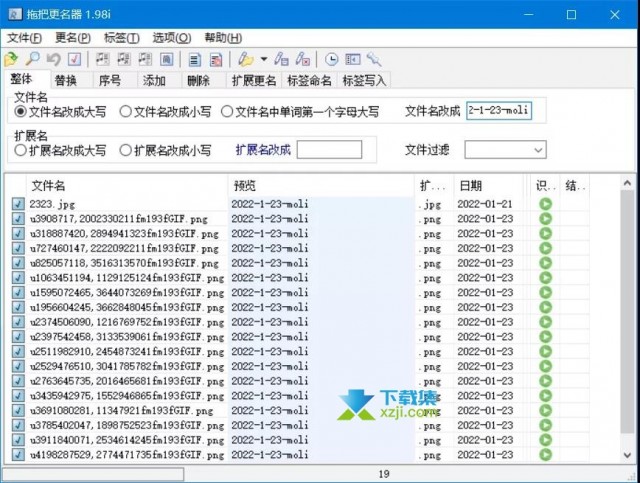
Task: Click play icon for u4198287529 file row
Action: pos(545,454)
